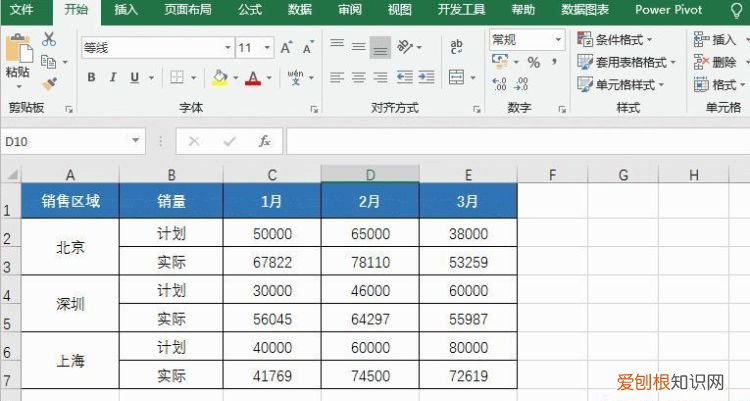This screenshot has height=401, width=750.
Task: Align text left
Action: [x=337, y=77]
